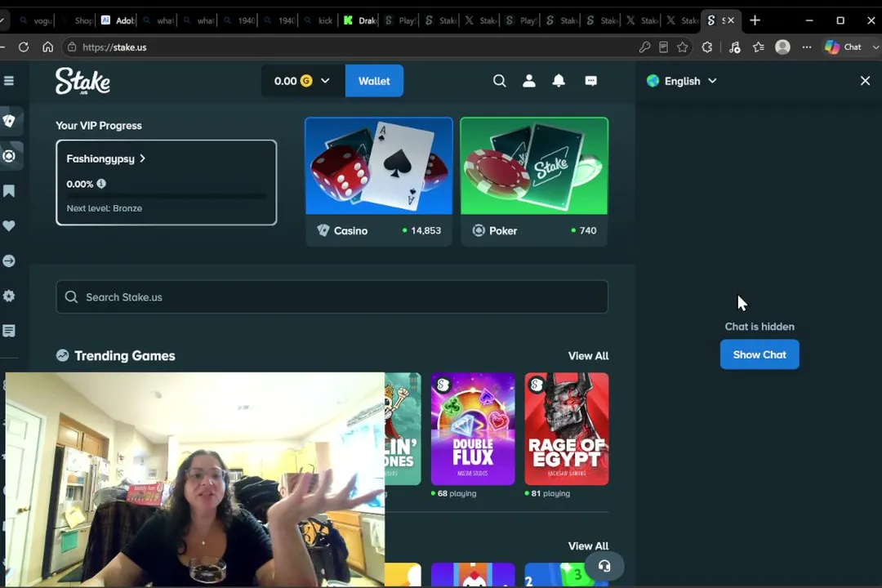Open the Copilot Chat button
The width and height of the screenshot is (882, 588).
[843, 47]
